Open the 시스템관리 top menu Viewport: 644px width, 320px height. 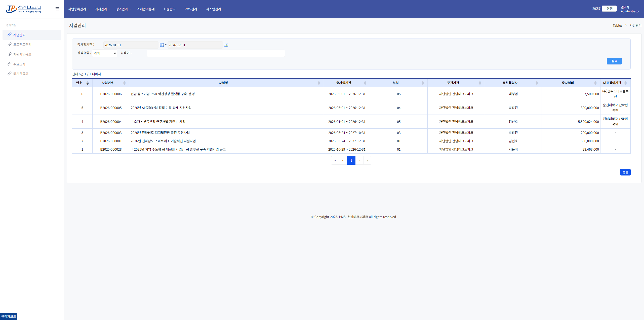point(213,9)
